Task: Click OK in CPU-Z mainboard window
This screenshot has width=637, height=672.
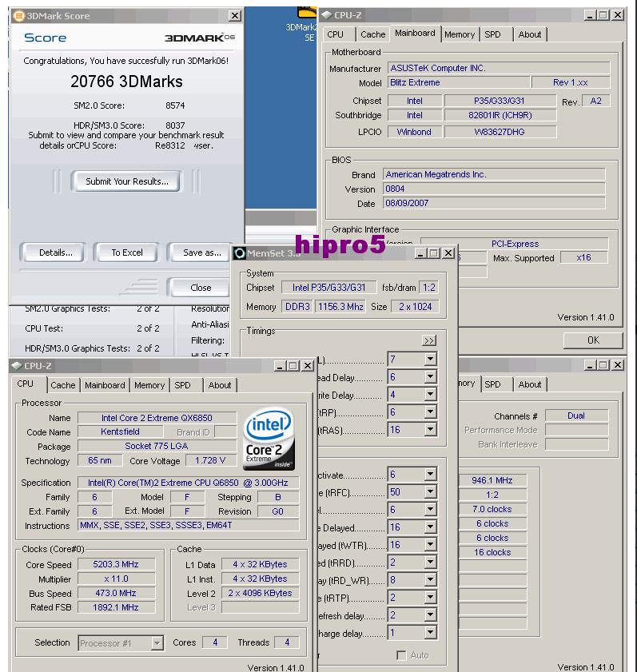Action: coord(593,340)
